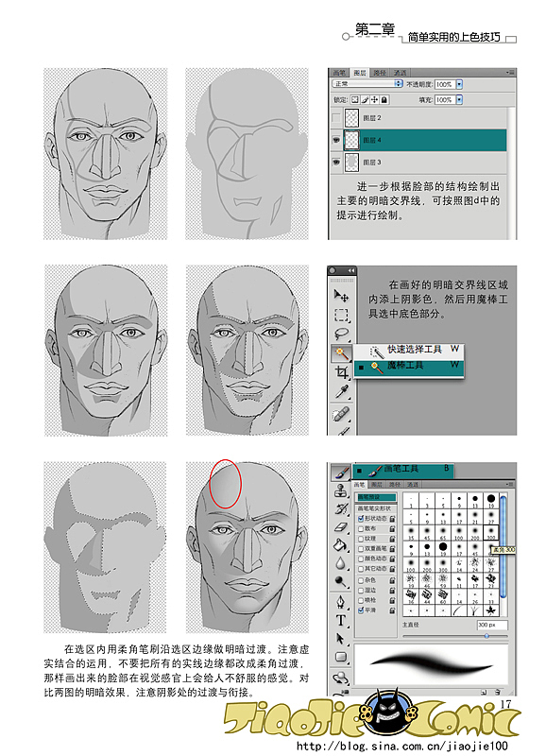Enable the 散布 checkbox
This screenshot has height=756, width=546.
[361, 528]
